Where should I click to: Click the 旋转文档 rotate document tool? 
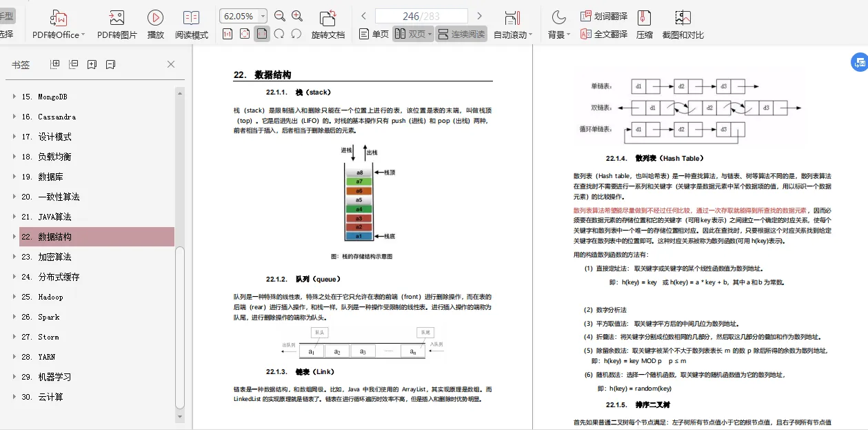328,25
